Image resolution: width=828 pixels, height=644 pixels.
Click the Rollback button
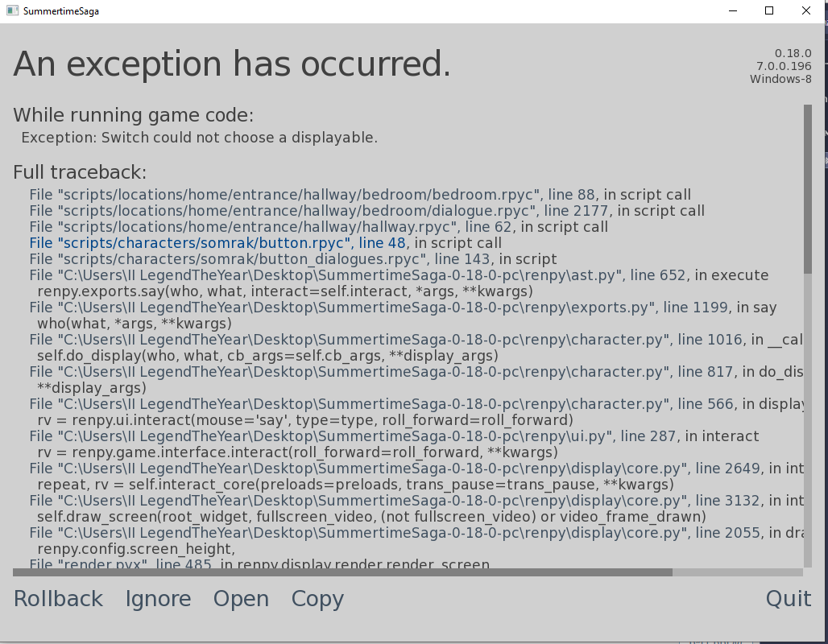click(x=58, y=599)
